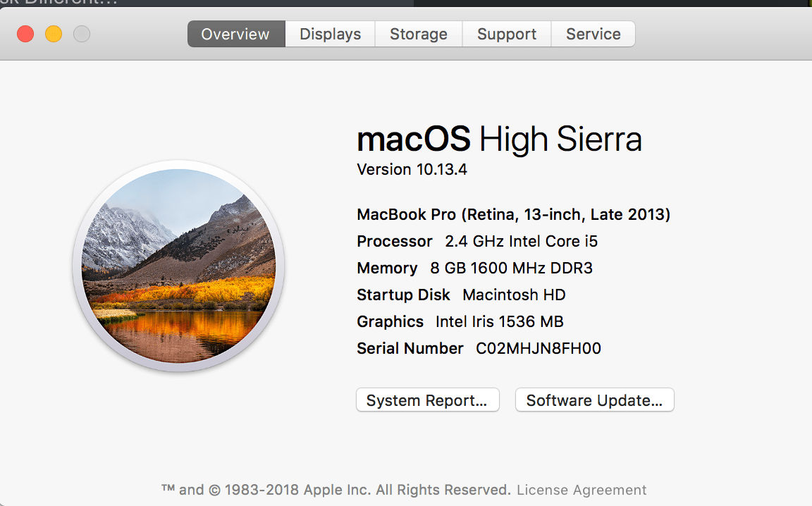Select the Overview tab
This screenshot has width=812, height=506.
click(235, 33)
